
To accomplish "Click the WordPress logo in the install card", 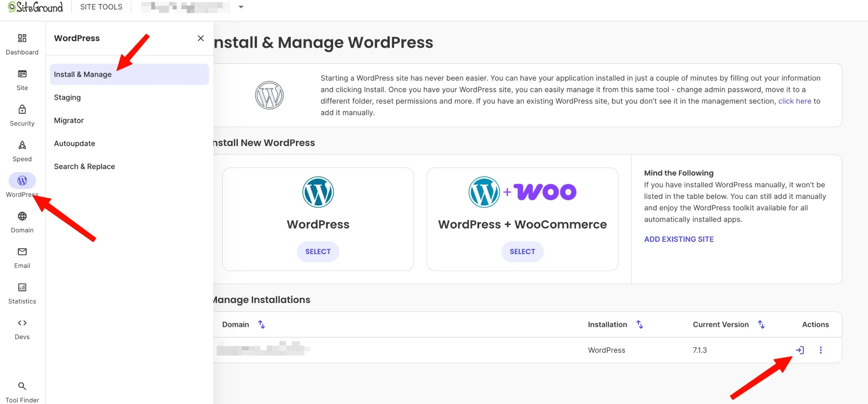I will pyautogui.click(x=318, y=192).
